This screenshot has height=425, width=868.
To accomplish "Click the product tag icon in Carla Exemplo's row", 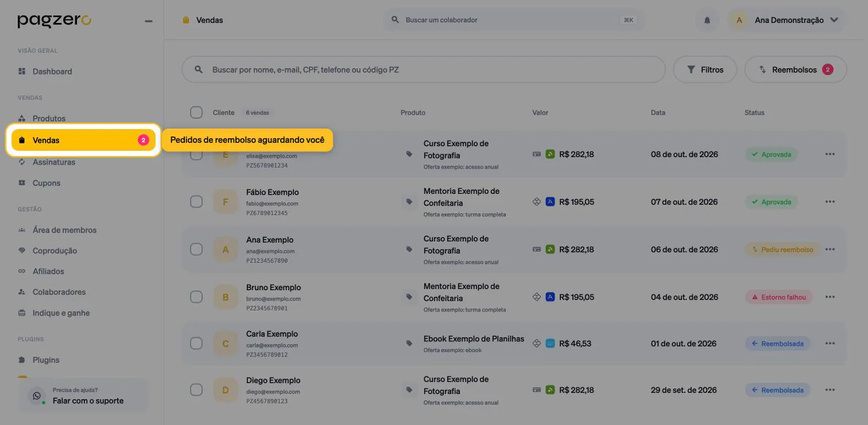I will [409, 344].
